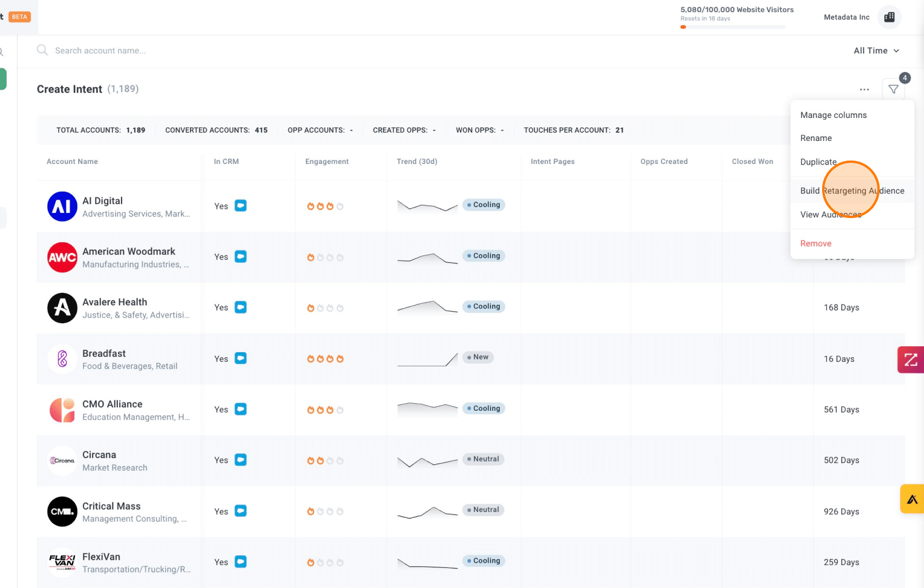
Task: Click the Trend (30d) column header
Action: [417, 162]
